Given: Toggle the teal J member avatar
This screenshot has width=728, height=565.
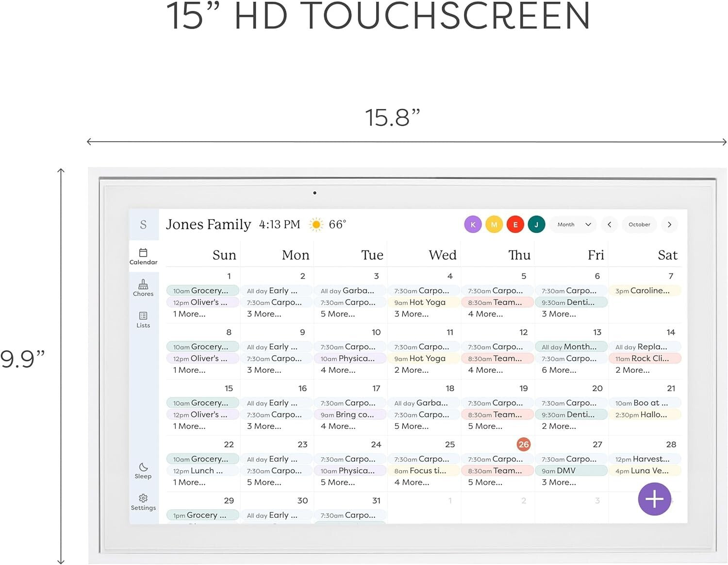Looking at the screenshot, I should (536, 224).
